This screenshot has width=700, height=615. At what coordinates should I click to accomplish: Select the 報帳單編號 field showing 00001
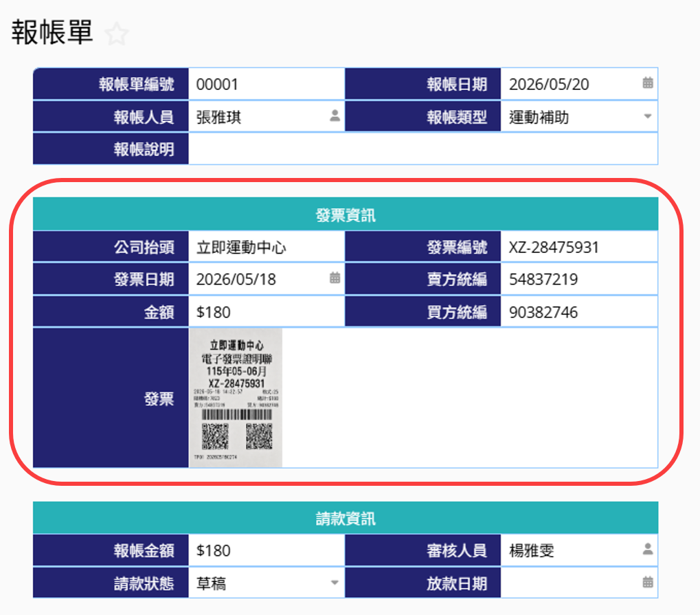coord(266,84)
